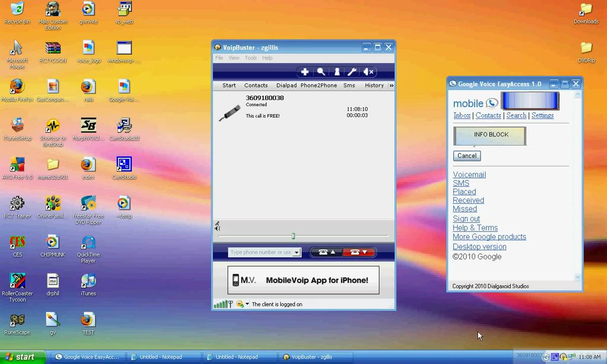Click the Settings link in Google Voice

click(542, 115)
